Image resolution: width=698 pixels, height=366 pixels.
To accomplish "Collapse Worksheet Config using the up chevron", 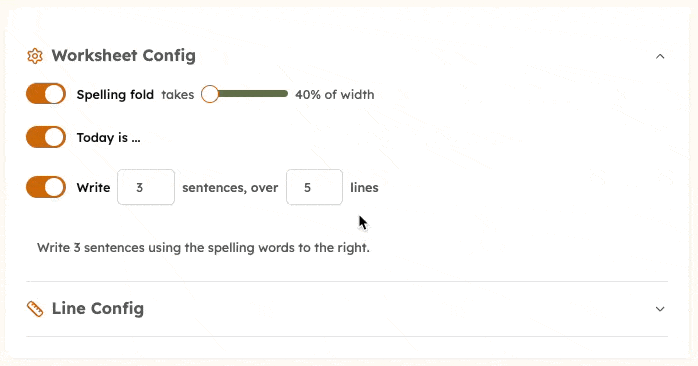I will pyautogui.click(x=660, y=56).
